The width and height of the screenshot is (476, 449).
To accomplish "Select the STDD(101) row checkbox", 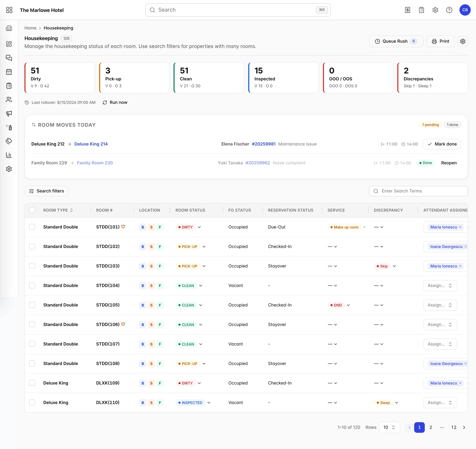I will click(x=32, y=227).
